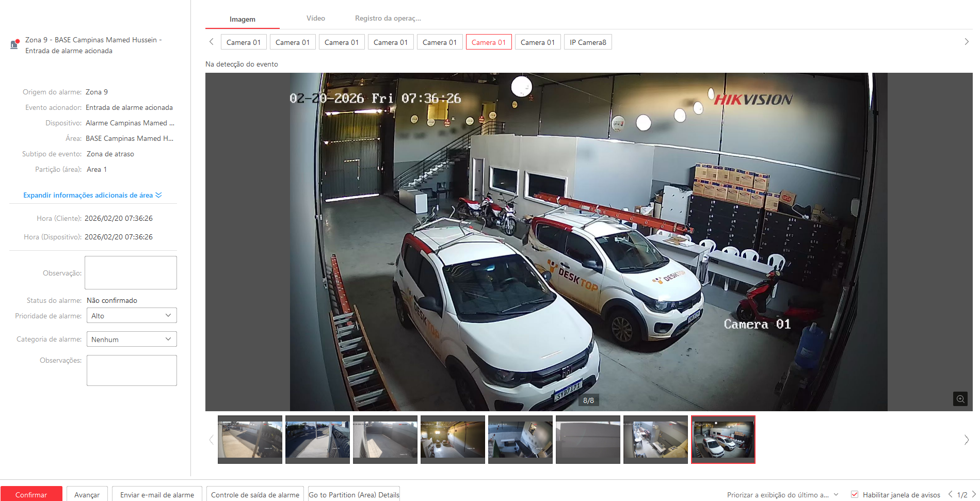The height and width of the screenshot is (501, 980).
Task: Click the zoom magnifier icon on image
Action: click(960, 399)
